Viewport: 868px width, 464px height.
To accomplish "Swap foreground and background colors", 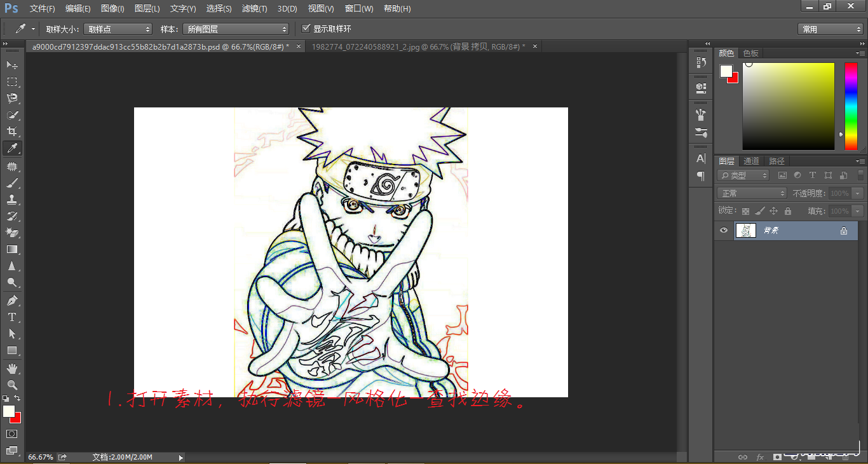I will pyautogui.click(x=18, y=398).
